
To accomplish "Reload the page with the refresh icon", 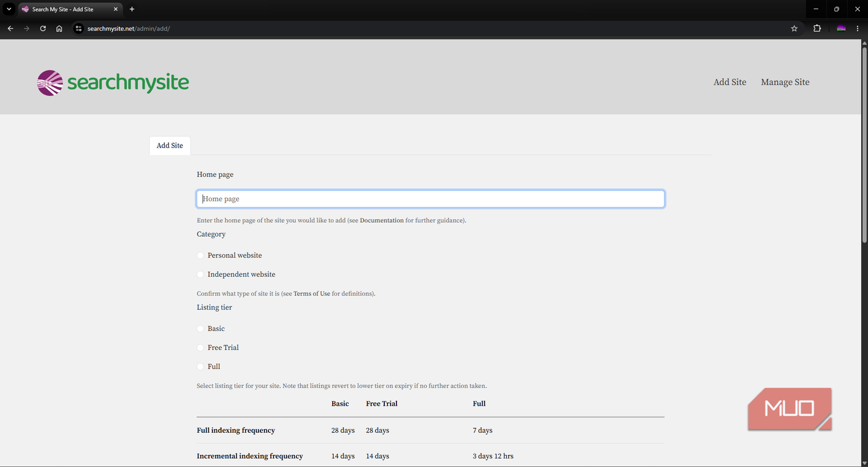I will (x=43, y=28).
